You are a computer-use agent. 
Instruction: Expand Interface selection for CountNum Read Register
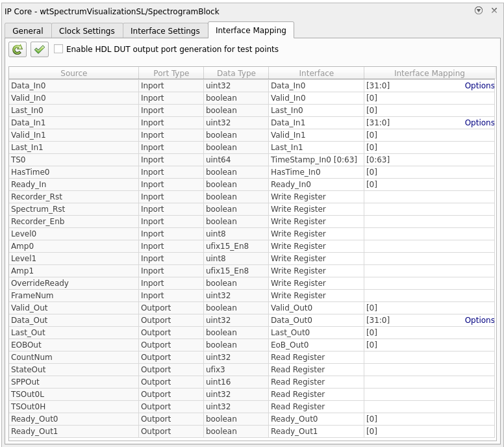tap(316, 357)
